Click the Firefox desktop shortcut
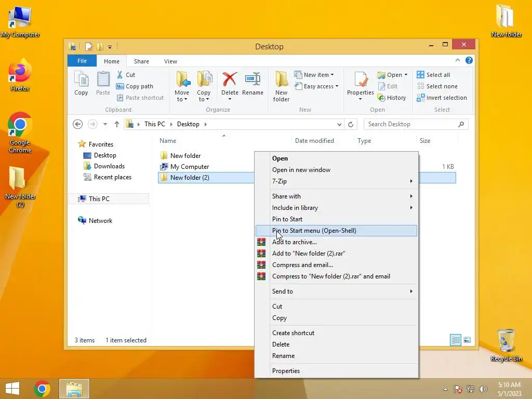Viewport: 532px width, 399px height. [20, 75]
